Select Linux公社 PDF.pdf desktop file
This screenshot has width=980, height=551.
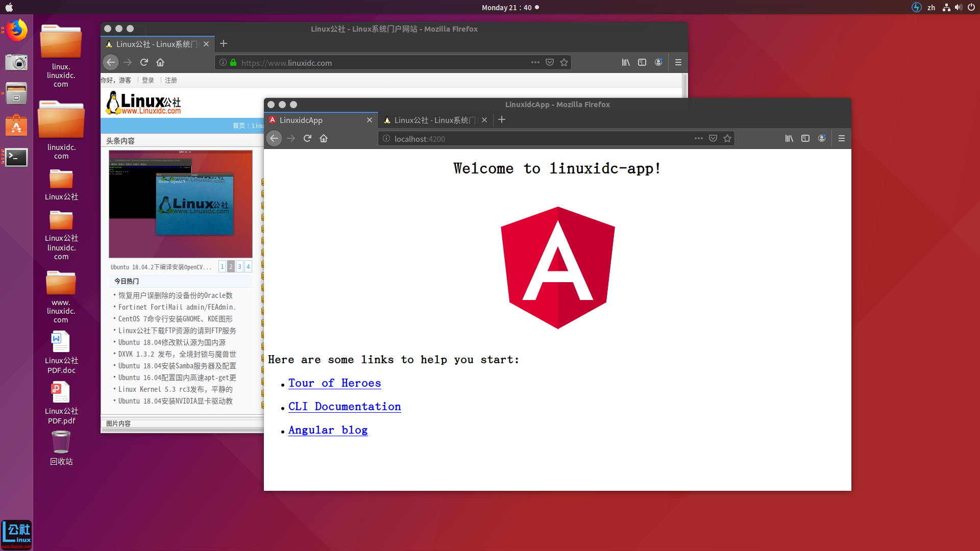[x=61, y=403]
